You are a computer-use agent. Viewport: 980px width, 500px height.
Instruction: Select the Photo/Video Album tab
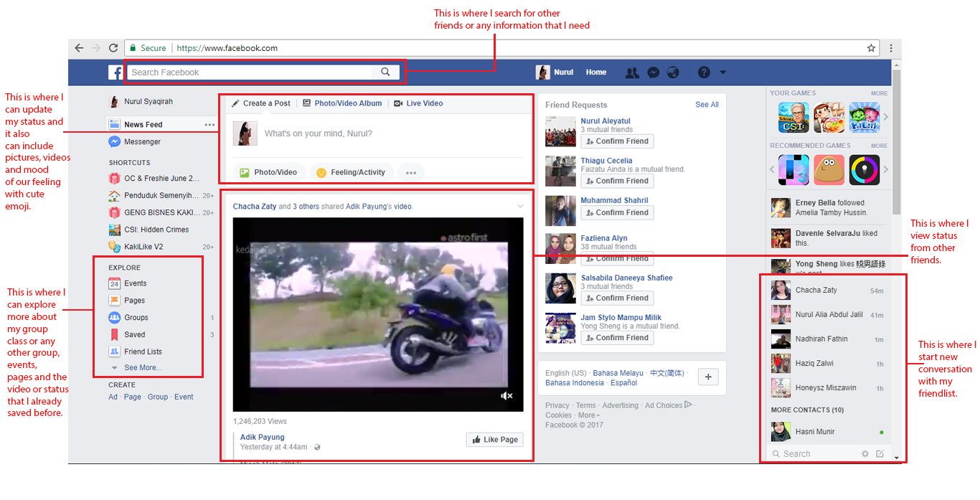tap(342, 103)
